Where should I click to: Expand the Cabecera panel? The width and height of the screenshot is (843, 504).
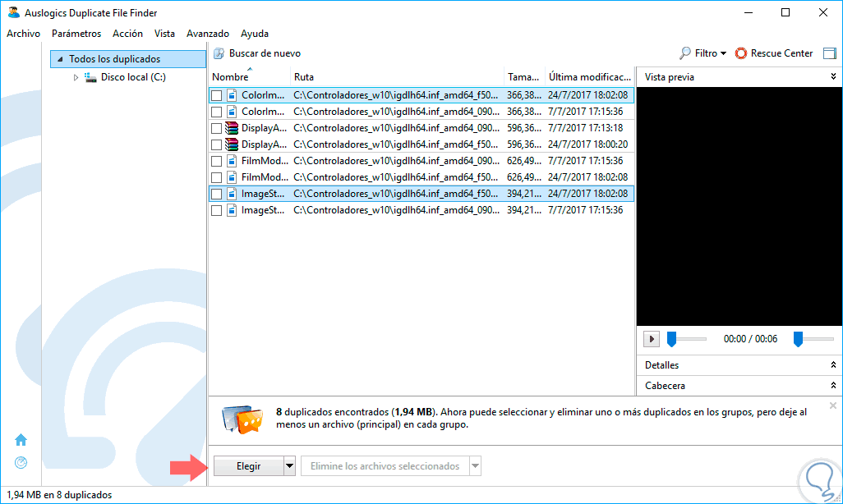click(833, 385)
